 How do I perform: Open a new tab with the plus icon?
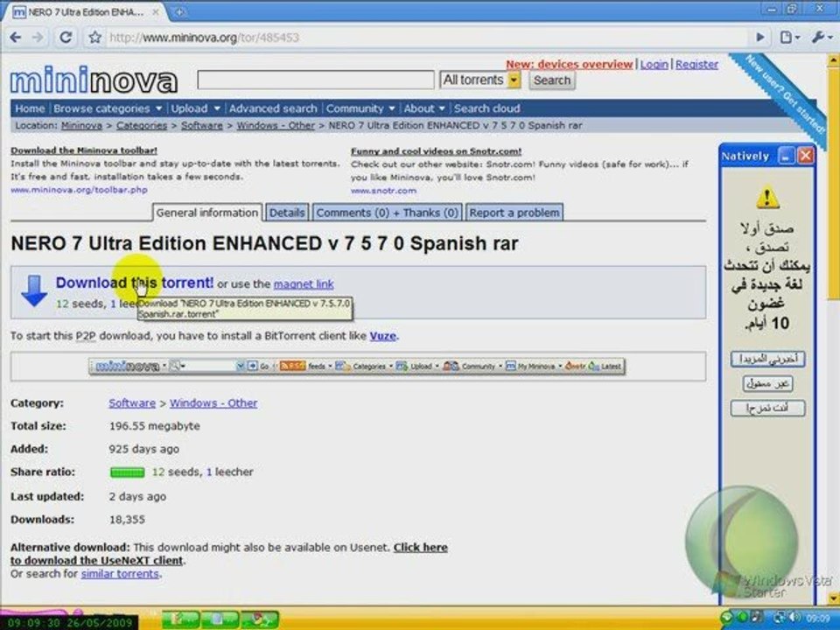pyautogui.click(x=179, y=11)
